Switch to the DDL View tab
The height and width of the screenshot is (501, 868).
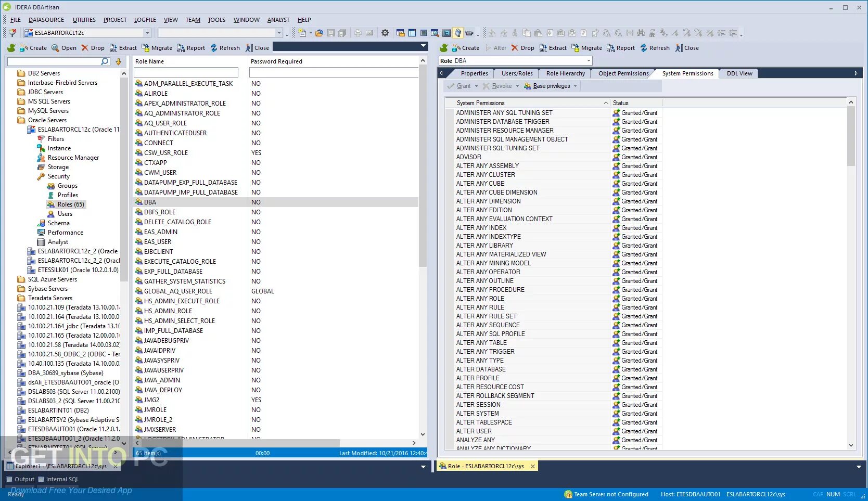pos(739,73)
